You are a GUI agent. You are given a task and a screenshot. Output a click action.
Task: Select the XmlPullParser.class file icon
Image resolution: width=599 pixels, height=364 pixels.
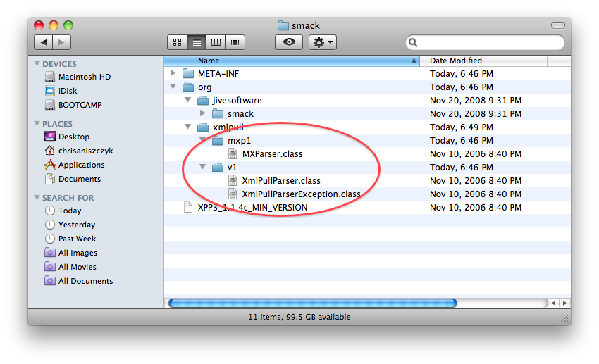click(233, 180)
